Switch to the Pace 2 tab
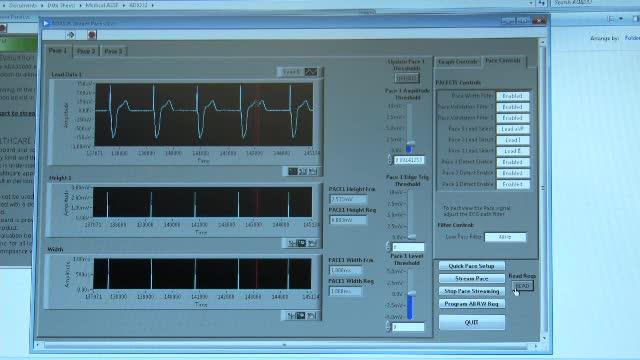The image size is (640, 360). [86, 51]
